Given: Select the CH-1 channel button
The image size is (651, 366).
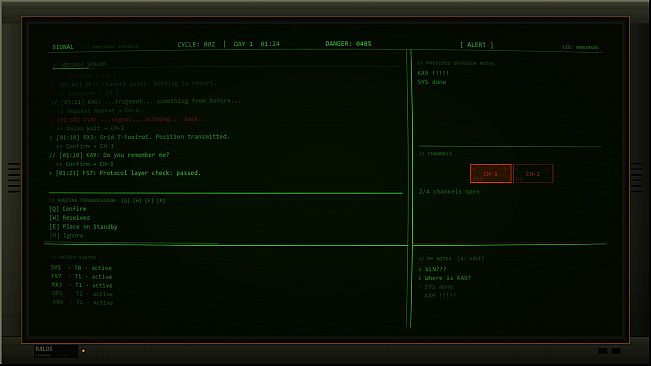Looking at the screenshot, I should (x=491, y=173).
